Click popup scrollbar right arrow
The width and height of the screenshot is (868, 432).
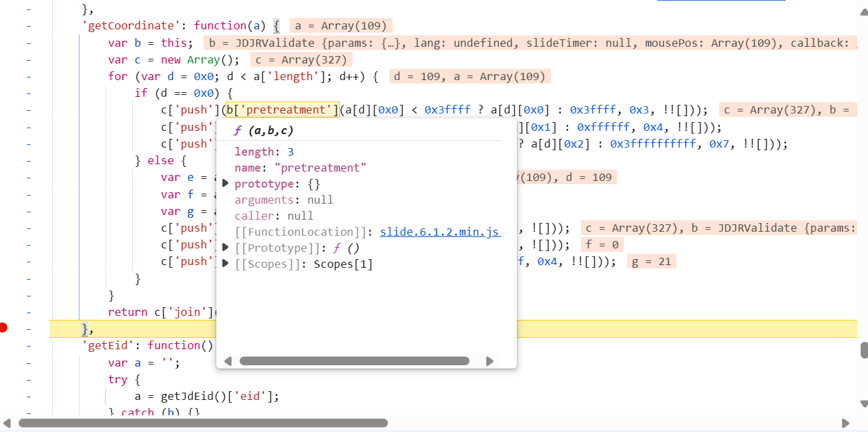(x=489, y=361)
